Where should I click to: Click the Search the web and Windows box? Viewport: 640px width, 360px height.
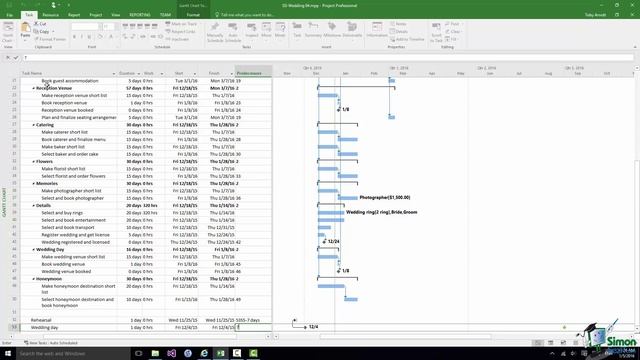73,353
